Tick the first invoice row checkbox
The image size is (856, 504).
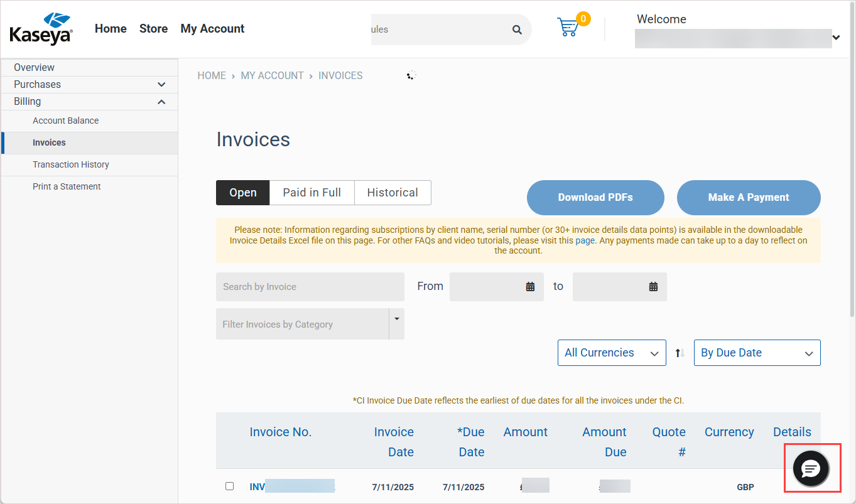229,486
